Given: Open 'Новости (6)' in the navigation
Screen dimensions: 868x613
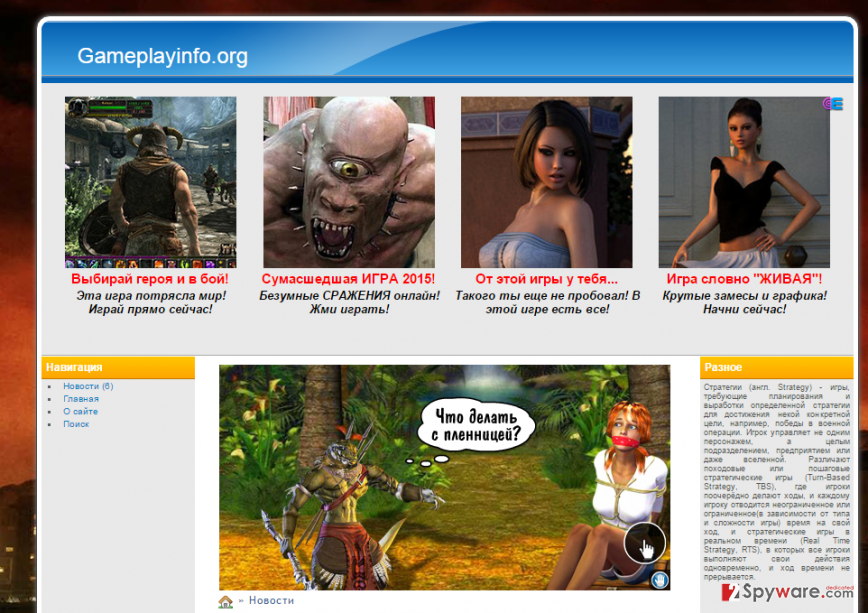Looking at the screenshot, I should click(x=88, y=386).
